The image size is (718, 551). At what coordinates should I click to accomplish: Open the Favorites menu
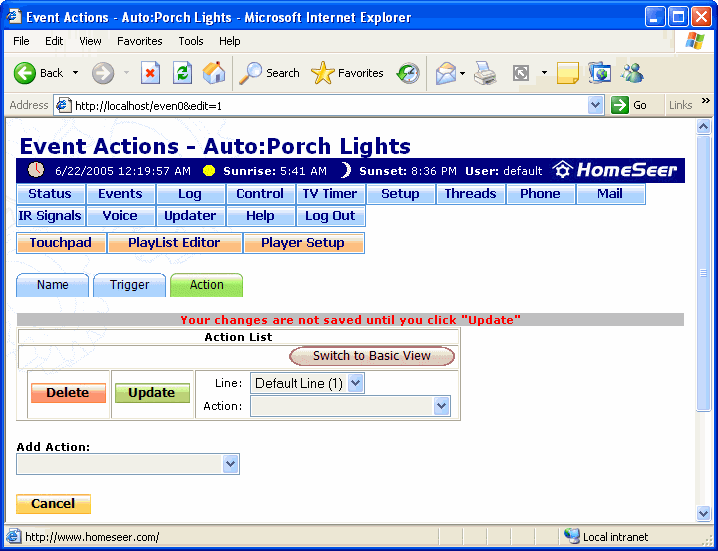140,41
